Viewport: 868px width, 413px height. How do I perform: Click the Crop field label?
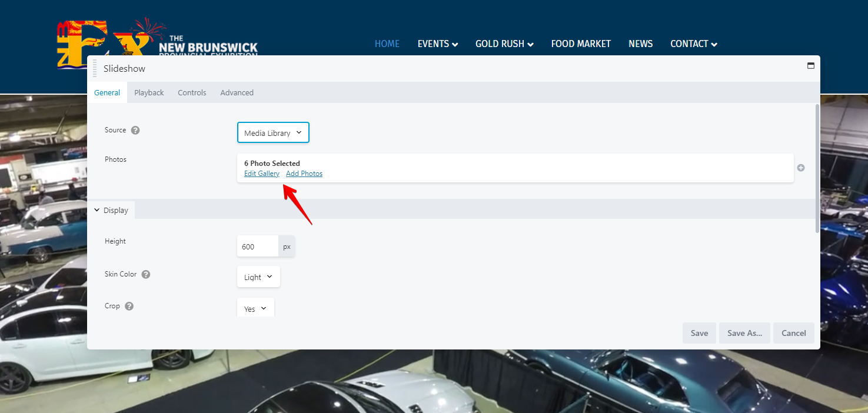pos(112,306)
